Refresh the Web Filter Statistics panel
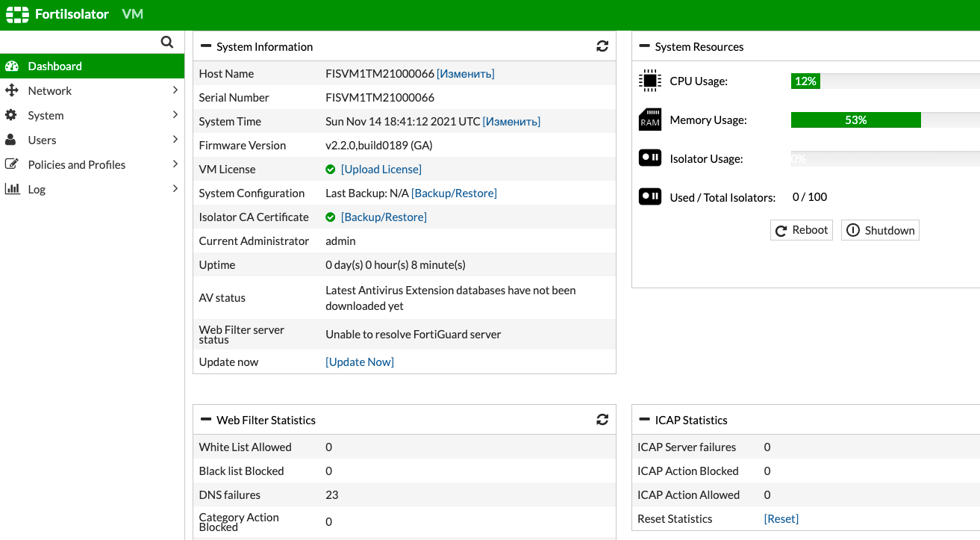Screen dimensions: 980x540 click(602, 420)
